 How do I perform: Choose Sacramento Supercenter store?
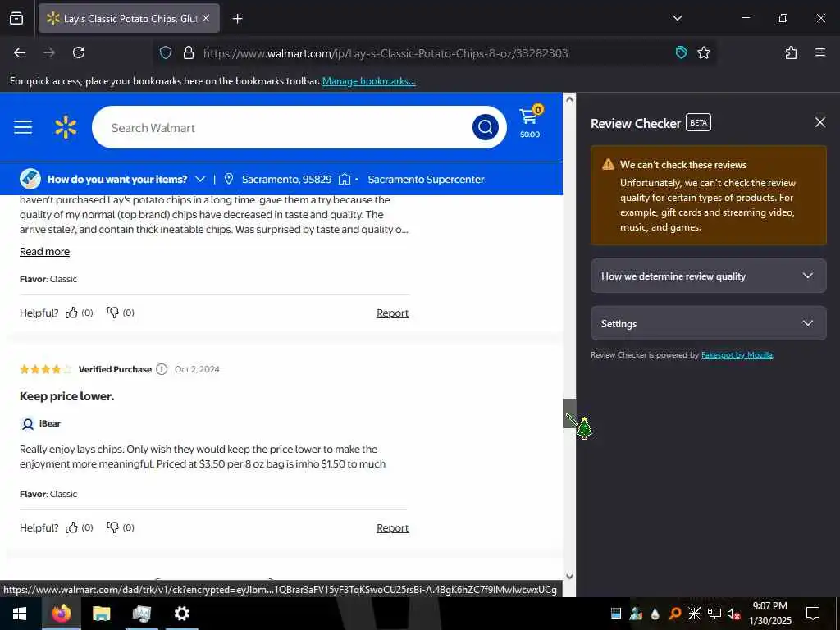[x=426, y=180]
